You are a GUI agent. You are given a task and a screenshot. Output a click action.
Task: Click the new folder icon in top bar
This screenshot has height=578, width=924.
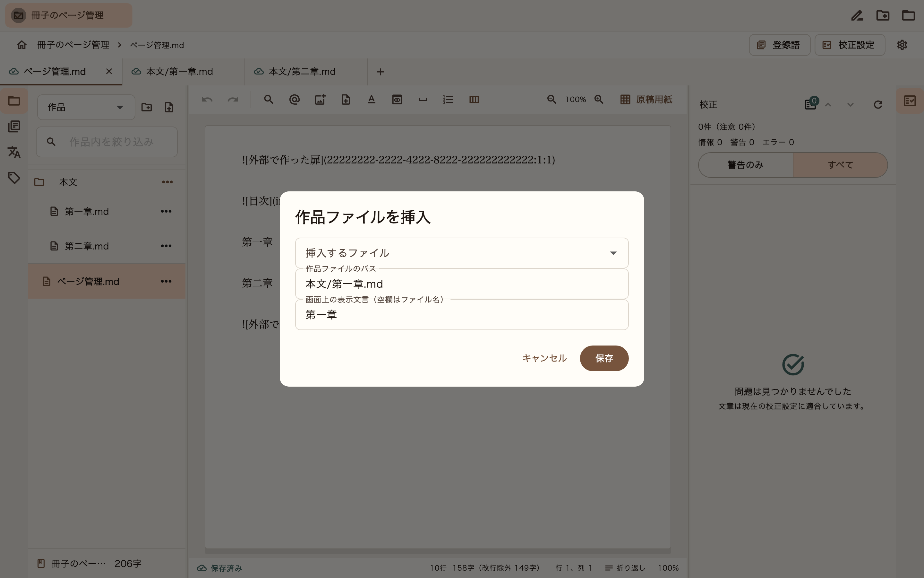click(x=883, y=16)
